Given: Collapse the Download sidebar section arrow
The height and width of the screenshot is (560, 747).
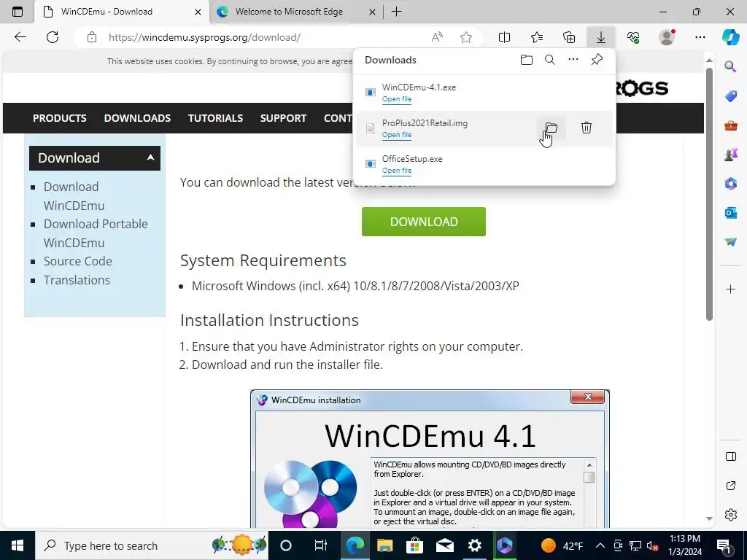Looking at the screenshot, I should pyautogui.click(x=150, y=157).
